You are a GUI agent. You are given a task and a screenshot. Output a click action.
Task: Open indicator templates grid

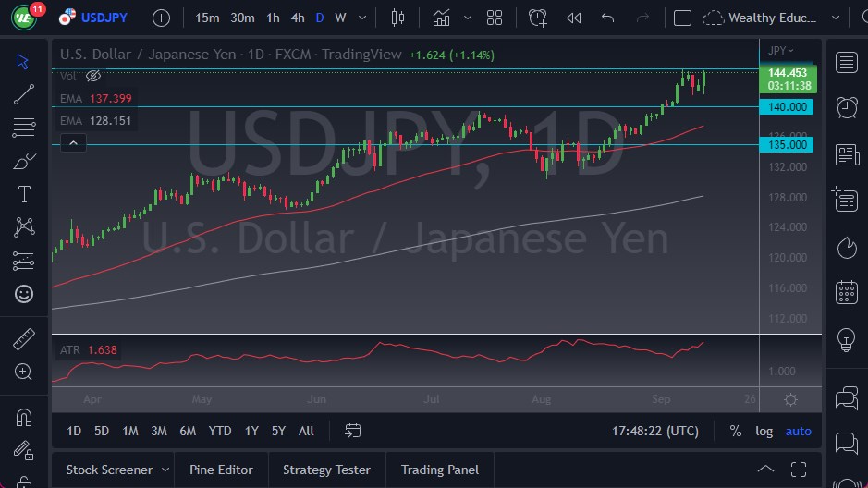point(495,18)
